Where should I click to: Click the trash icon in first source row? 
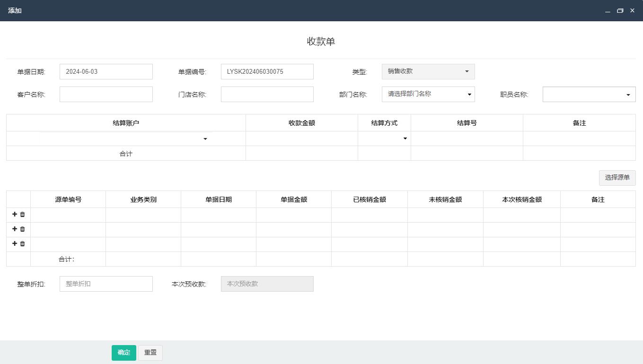point(22,215)
